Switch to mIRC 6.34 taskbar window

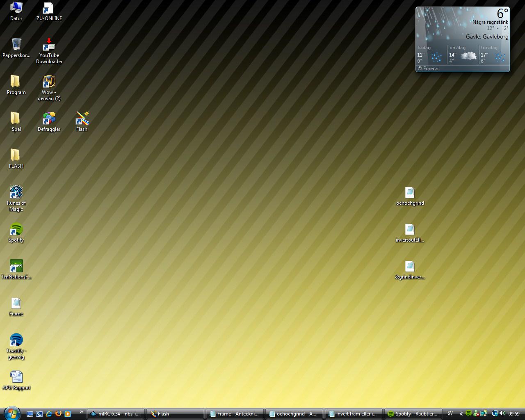tap(116, 414)
